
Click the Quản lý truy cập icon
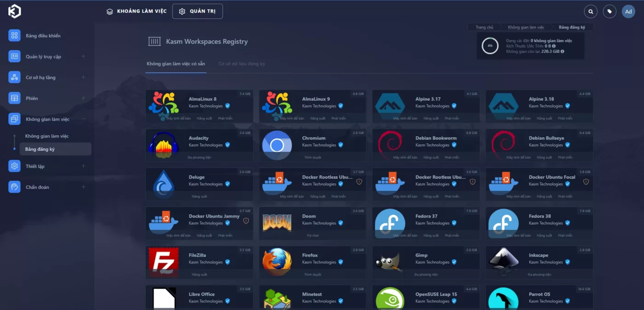pyautogui.click(x=14, y=57)
